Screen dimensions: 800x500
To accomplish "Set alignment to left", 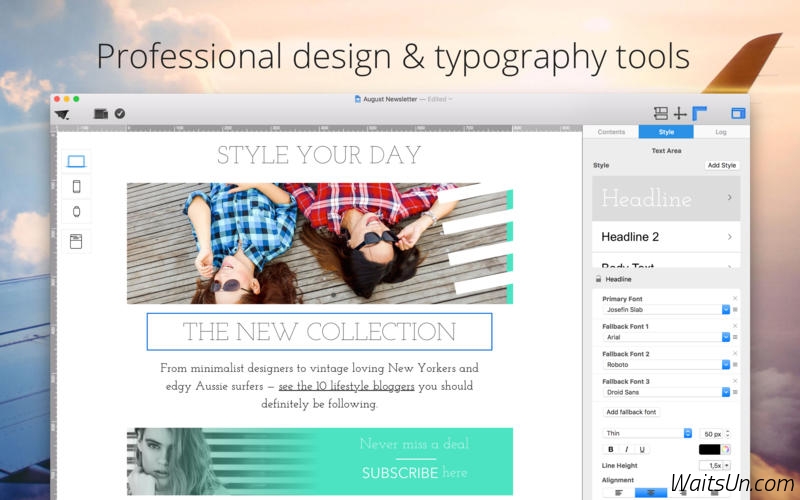I will pos(619,493).
